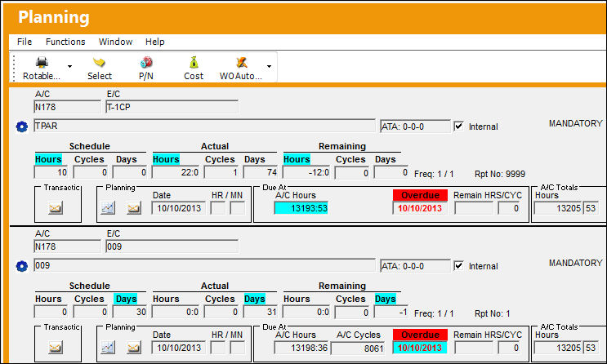Screen dimensions: 607x364
Task: Click Schedule Days field showing 30
Action: pos(130,312)
